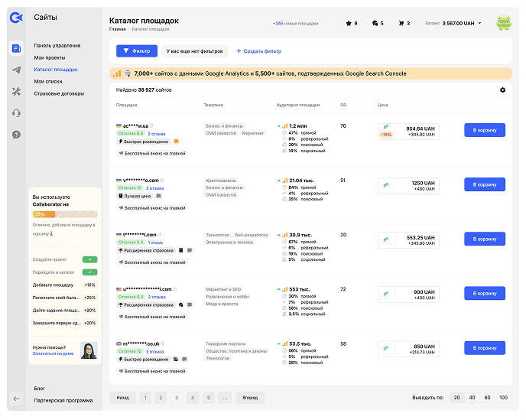This screenshot has width=526, height=420.
Task: Set results per page to 60
Action: [487, 398]
